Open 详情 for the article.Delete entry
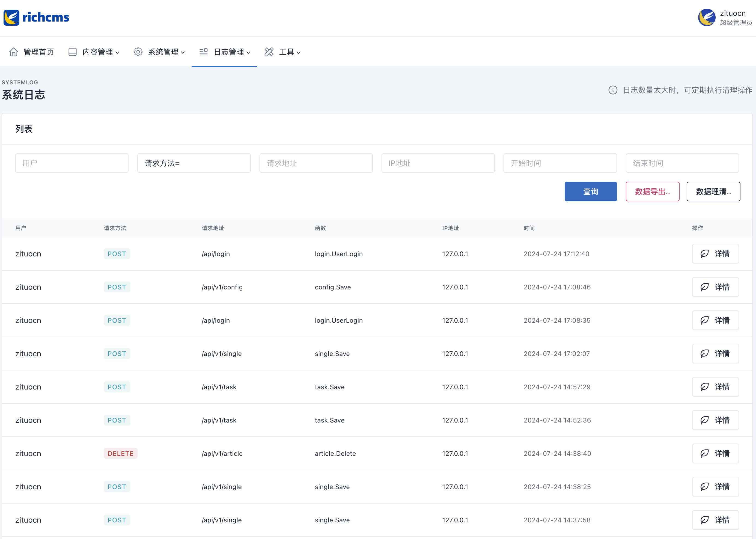The height and width of the screenshot is (539, 756). (715, 453)
